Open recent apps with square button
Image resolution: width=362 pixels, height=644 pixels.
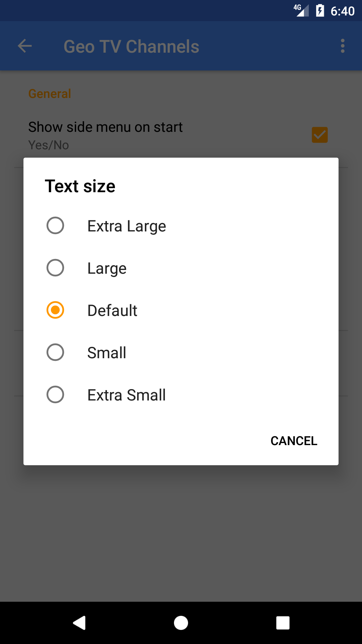coord(283,623)
